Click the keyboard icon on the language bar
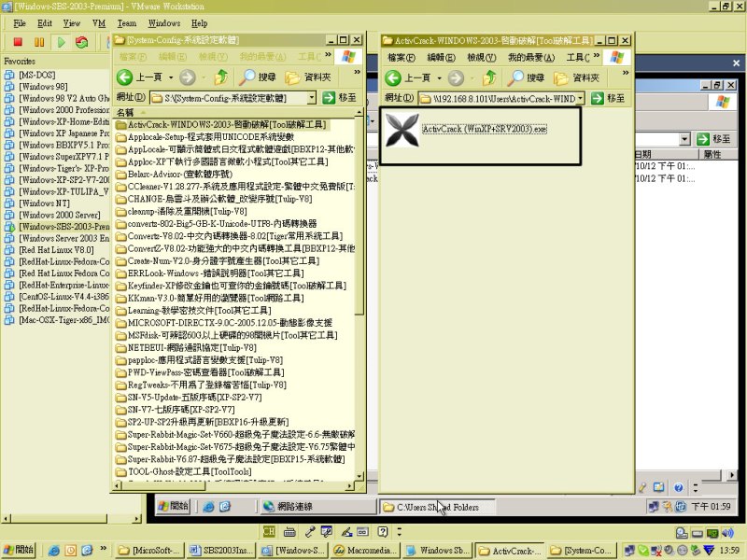 [289, 532]
